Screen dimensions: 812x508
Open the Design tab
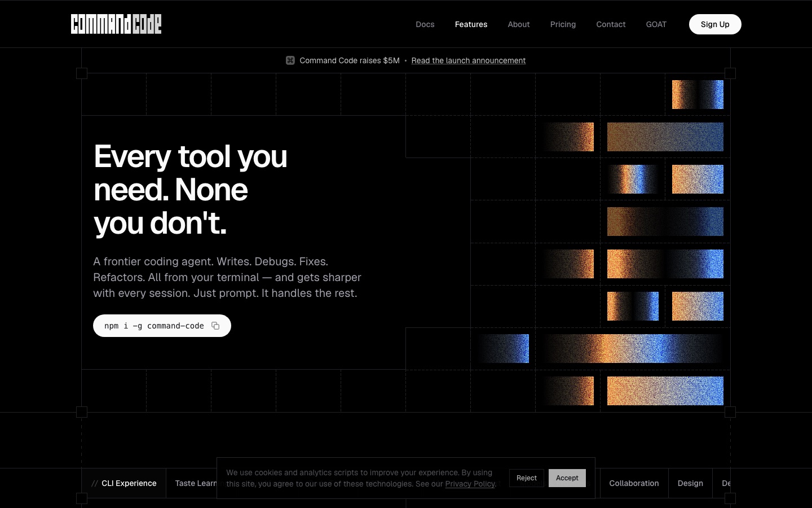coord(691,483)
